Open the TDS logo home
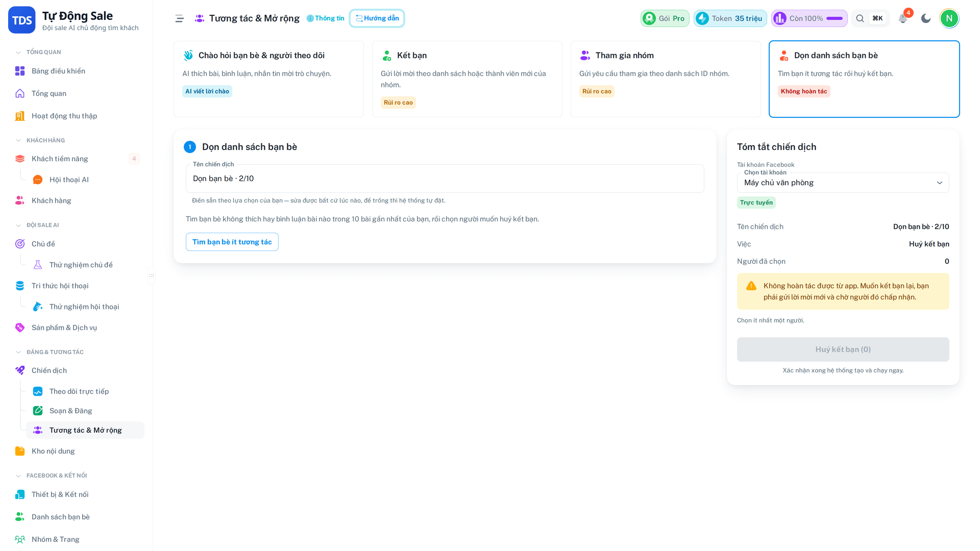Screen dimensions: 980x551 tap(21, 20)
